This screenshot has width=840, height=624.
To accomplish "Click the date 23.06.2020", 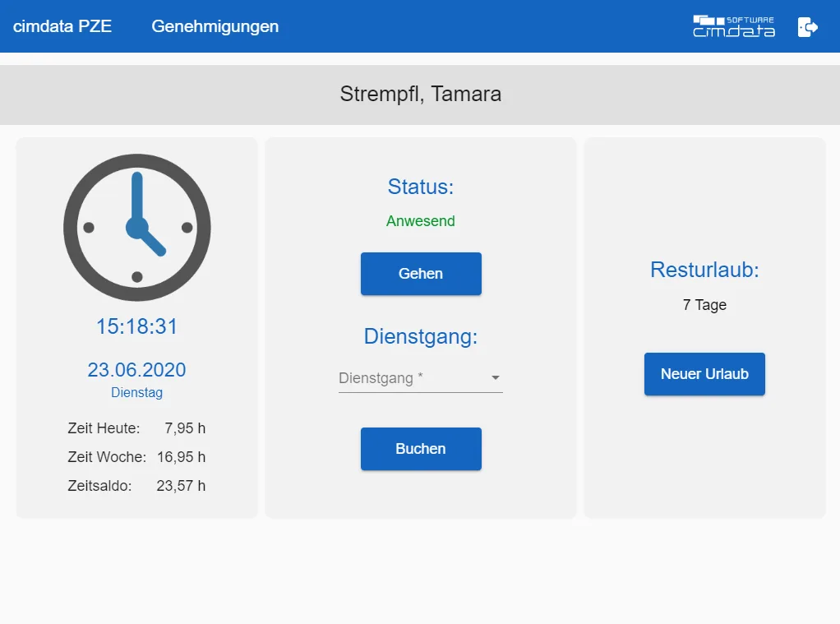I will click(x=136, y=370).
